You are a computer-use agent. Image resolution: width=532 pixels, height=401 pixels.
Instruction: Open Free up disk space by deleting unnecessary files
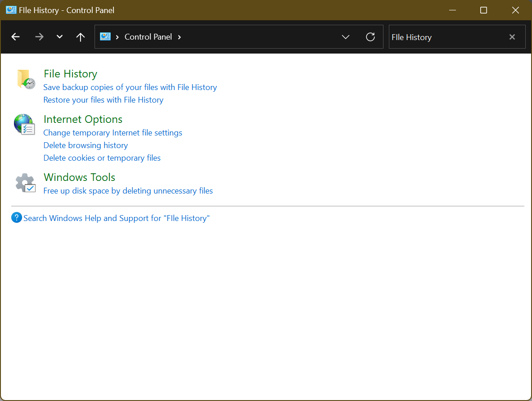128,190
